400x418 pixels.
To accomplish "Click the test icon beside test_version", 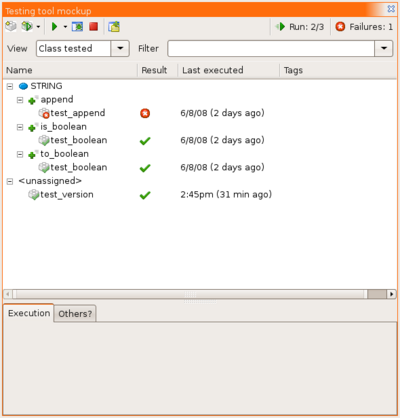I will coord(34,195).
